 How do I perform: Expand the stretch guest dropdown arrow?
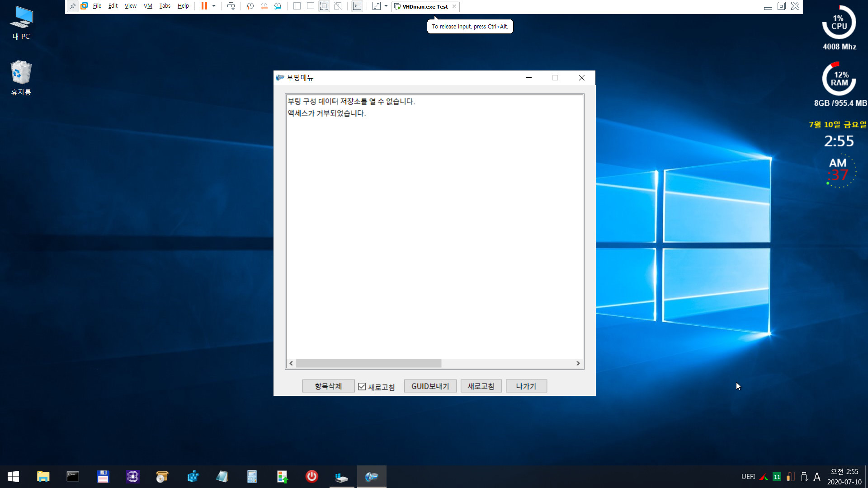pyautogui.click(x=386, y=6)
